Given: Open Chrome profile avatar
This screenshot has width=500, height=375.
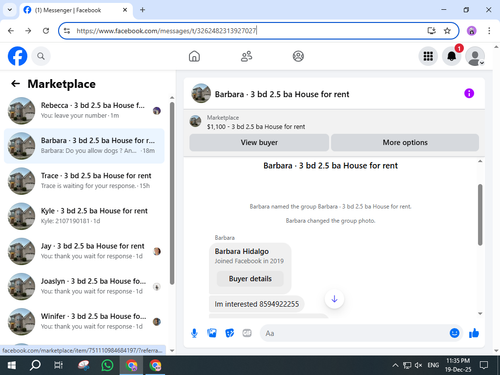Looking at the screenshot, I should [471, 31].
